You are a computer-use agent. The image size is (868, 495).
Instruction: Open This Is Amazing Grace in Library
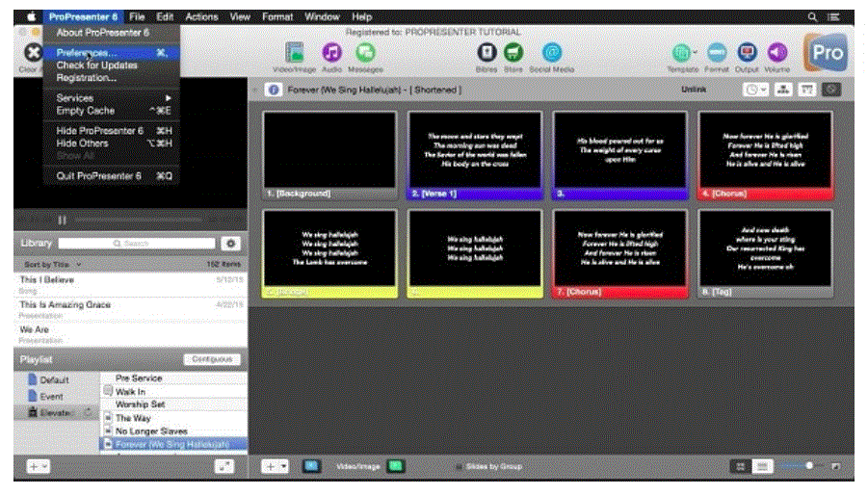point(130,310)
